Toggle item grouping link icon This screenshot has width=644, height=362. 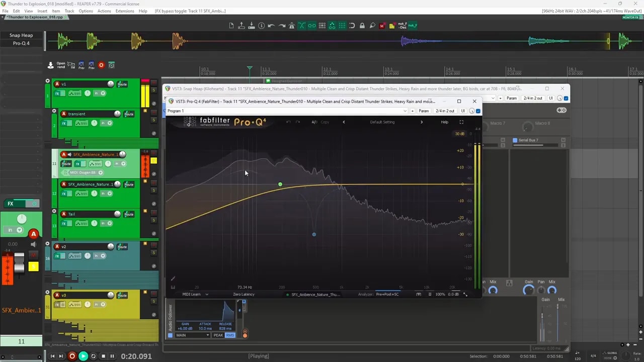pos(312,26)
